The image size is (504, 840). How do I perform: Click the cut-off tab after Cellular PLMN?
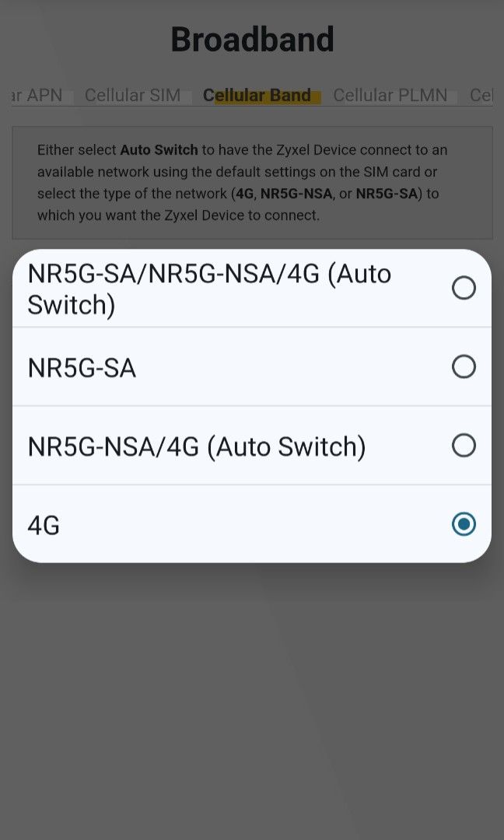[481, 96]
